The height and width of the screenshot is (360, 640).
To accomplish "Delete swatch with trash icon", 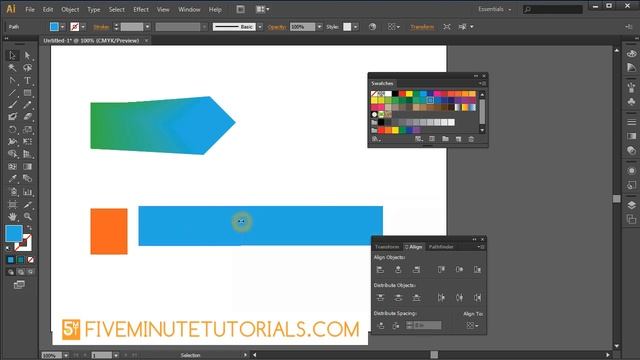I will click(471, 139).
